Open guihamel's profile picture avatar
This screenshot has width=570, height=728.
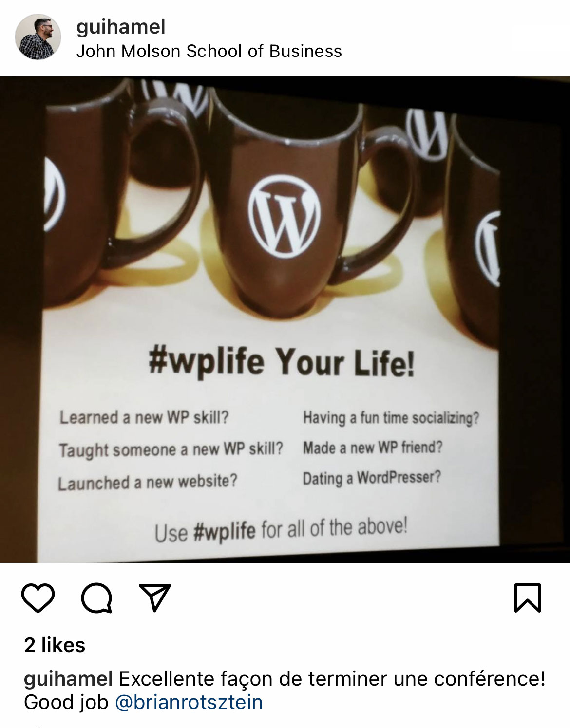point(38,37)
